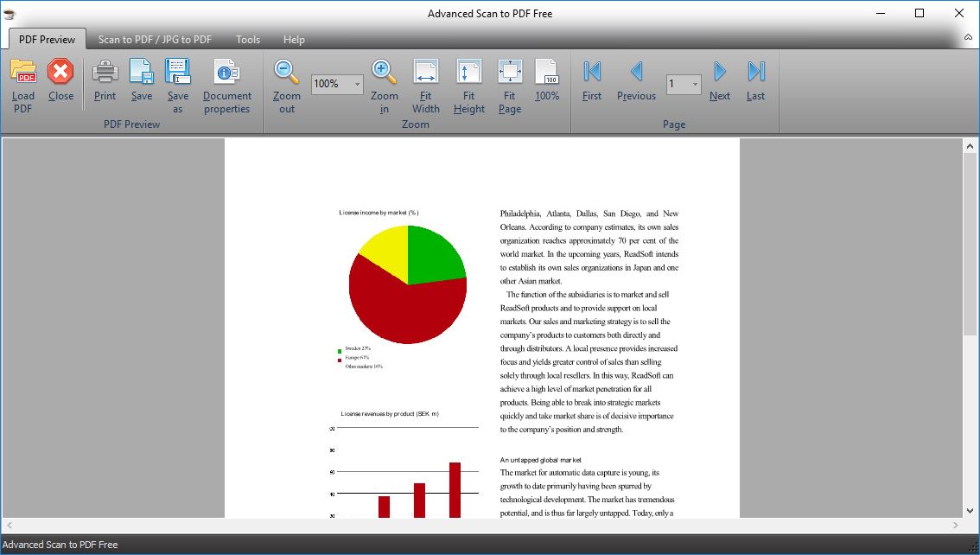This screenshot has width=980, height=555.
Task: Open Scan to PDF / JPG to PDF tab
Action: coord(155,40)
